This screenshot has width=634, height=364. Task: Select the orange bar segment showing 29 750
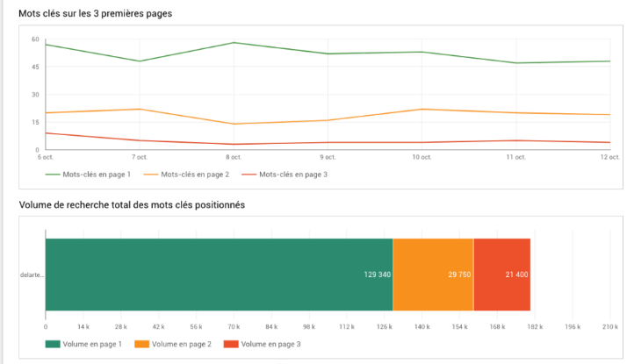point(433,275)
